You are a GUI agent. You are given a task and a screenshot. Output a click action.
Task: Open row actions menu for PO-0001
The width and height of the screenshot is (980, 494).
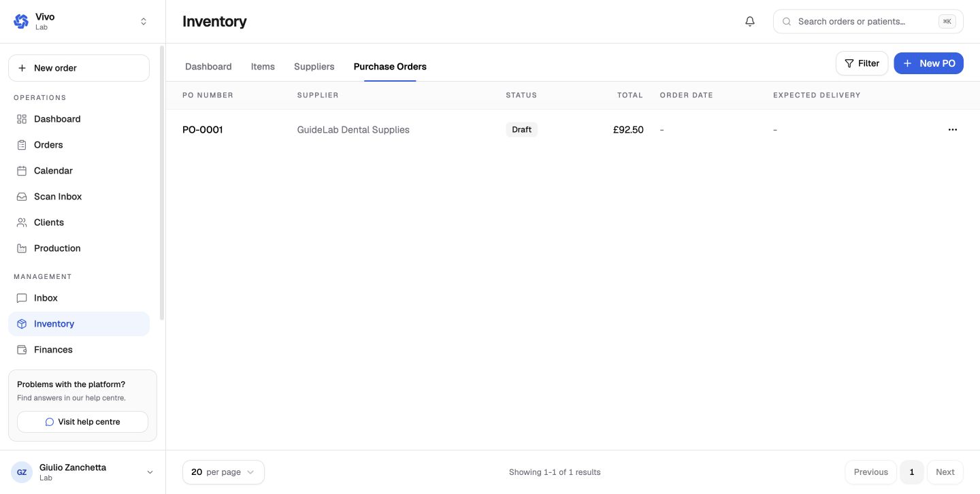point(953,130)
